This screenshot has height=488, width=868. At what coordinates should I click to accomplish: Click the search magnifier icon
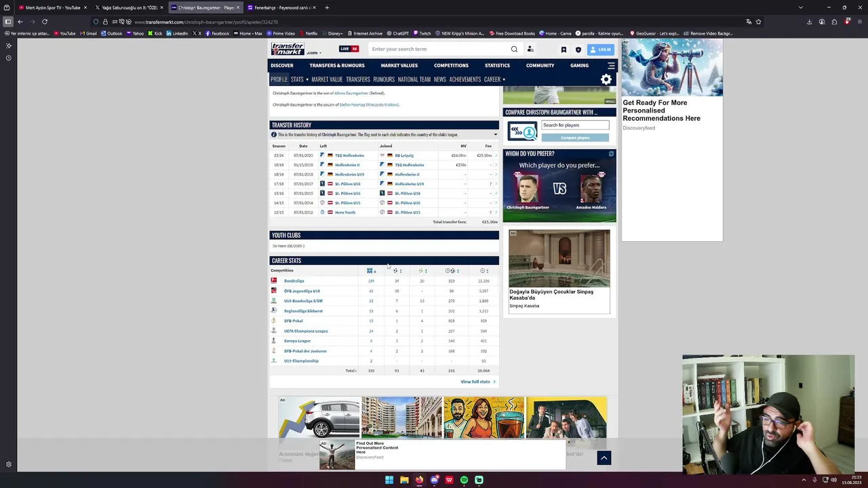click(x=514, y=49)
